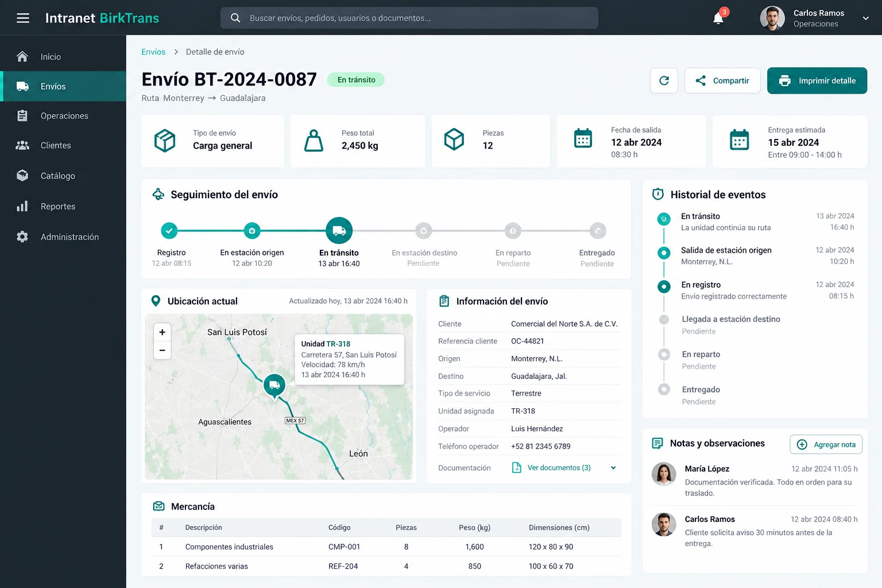This screenshot has width=882, height=588.
Task: Open Administración in the sidebar
Action: point(63,237)
